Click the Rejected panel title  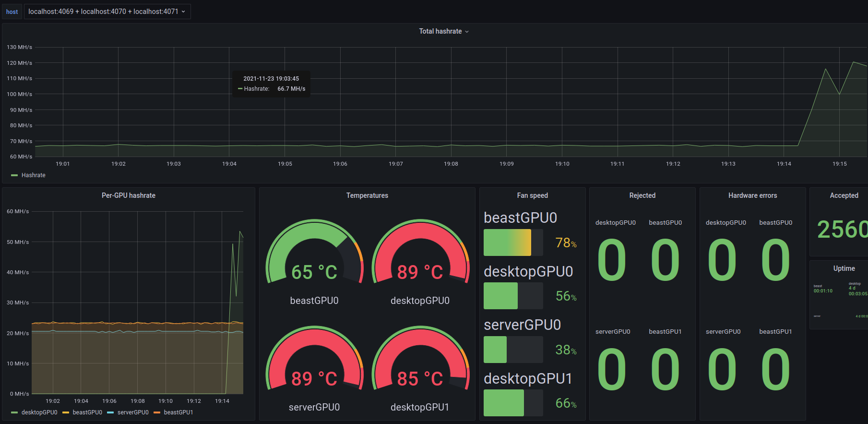[642, 195]
